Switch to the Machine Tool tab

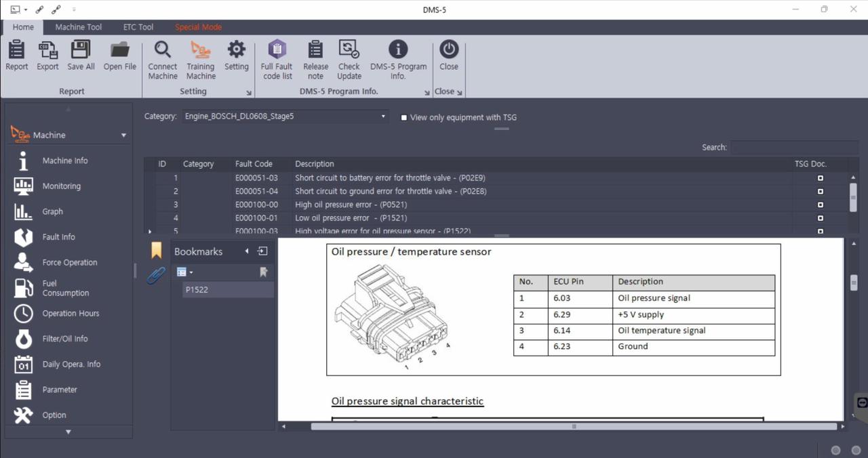pos(79,27)
